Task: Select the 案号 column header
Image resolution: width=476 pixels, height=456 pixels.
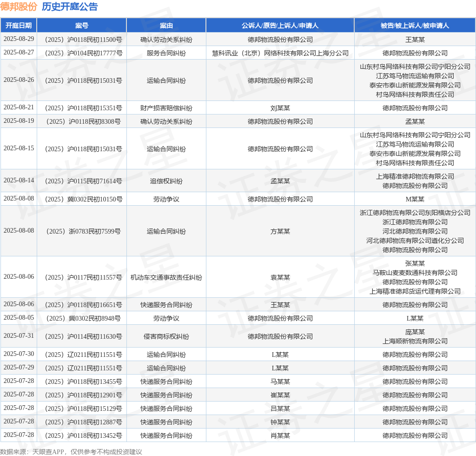Action: [82, 26]
